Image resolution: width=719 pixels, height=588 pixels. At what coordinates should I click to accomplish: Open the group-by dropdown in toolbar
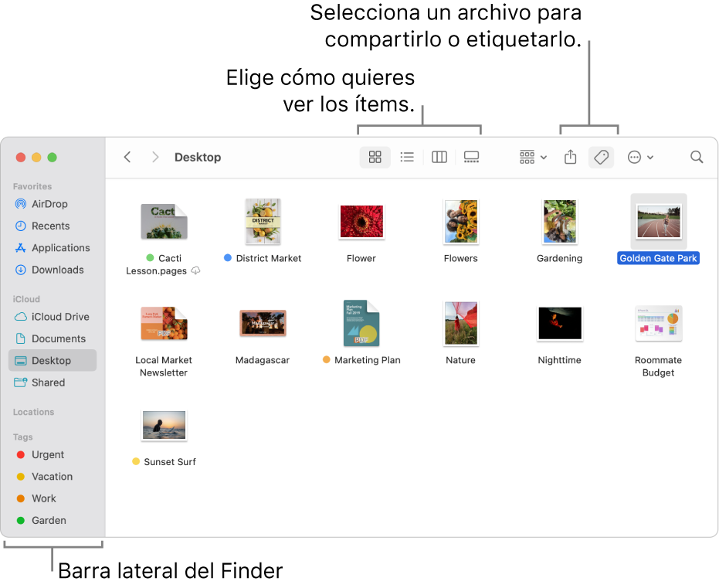[x=533, y=158]
